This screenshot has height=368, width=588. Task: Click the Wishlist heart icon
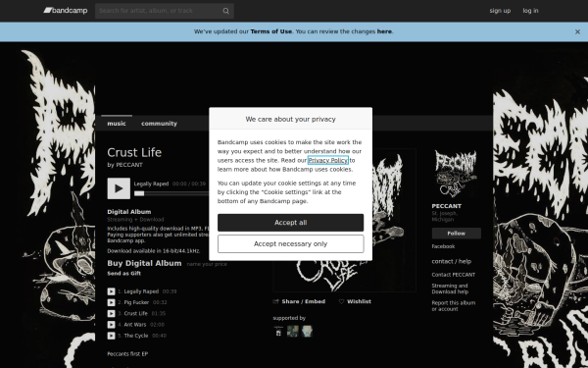click(x=341, y=301)
